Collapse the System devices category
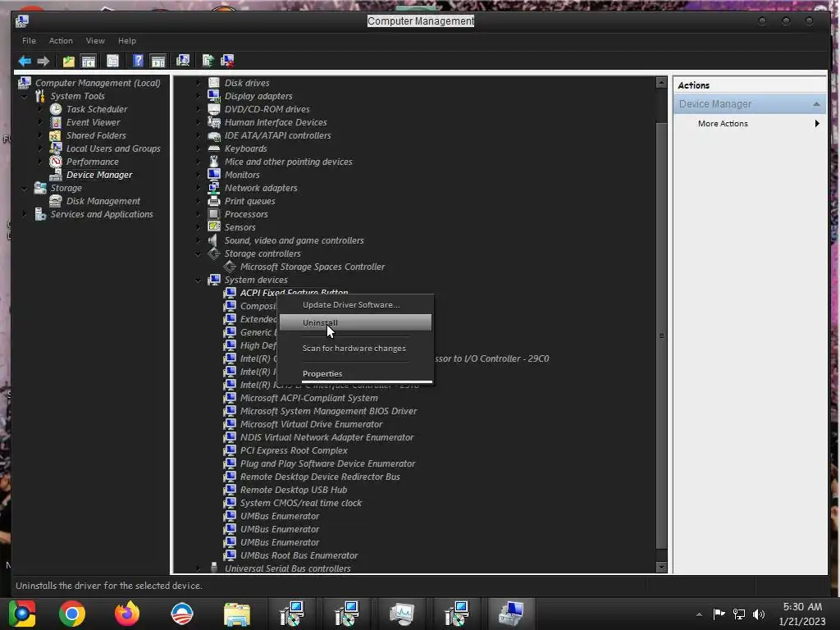 point(199,281)
